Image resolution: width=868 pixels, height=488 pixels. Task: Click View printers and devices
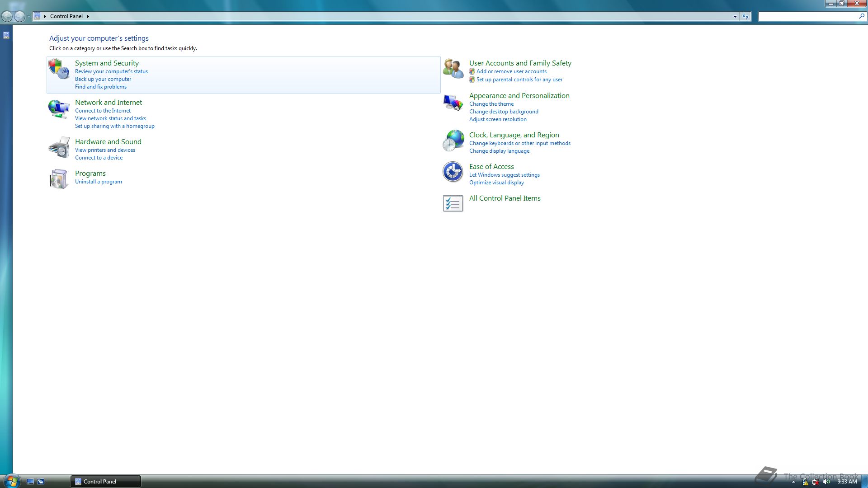[x=105, y=150]
